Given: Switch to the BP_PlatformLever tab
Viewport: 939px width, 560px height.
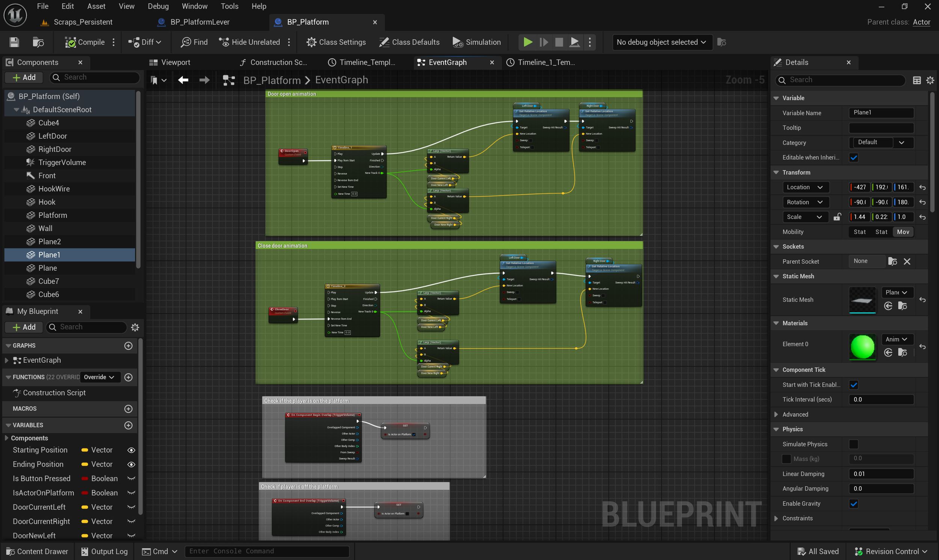Looking at the screenshot, I should click(x=200, y=22).
